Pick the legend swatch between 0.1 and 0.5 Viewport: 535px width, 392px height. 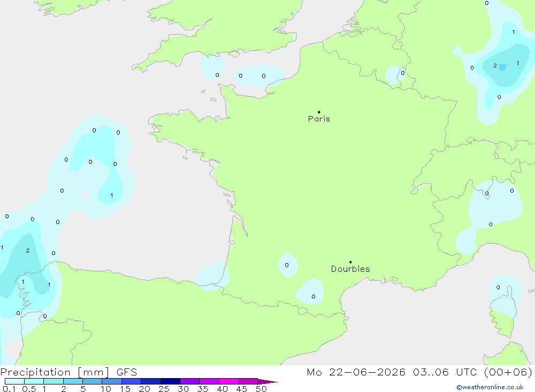tap(14, 381)
